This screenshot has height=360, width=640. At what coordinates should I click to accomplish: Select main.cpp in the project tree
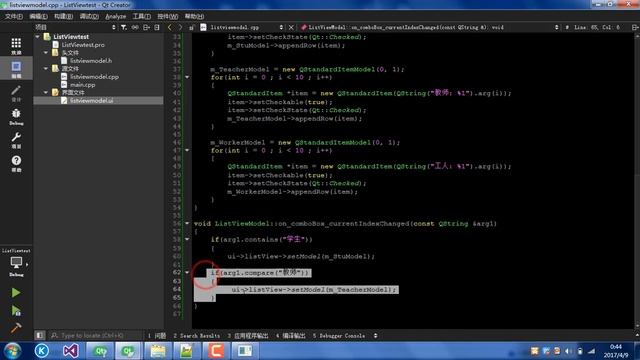click(82, 85)
